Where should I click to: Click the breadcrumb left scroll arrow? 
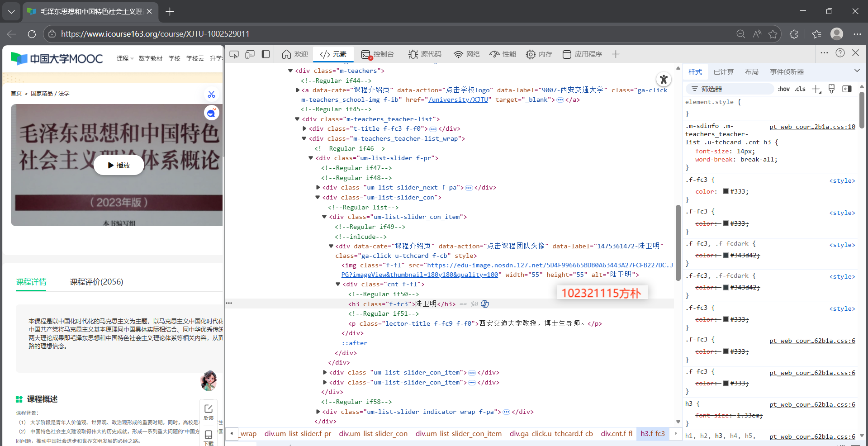point(232,433)
